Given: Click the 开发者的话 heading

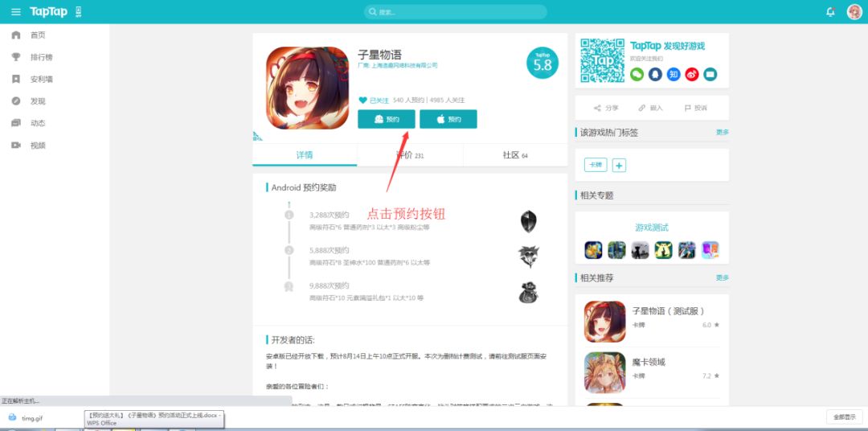Looking at the screenshot, I should coord(293,340).
